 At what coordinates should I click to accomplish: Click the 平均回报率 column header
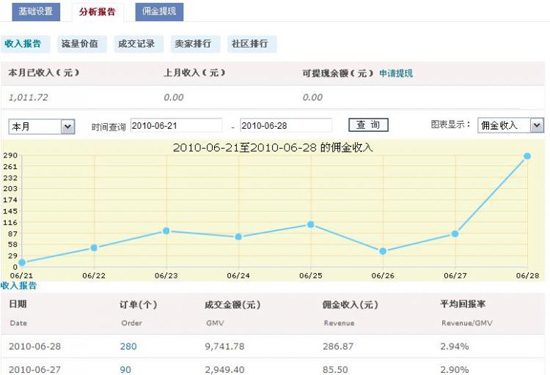click(463, 304)
